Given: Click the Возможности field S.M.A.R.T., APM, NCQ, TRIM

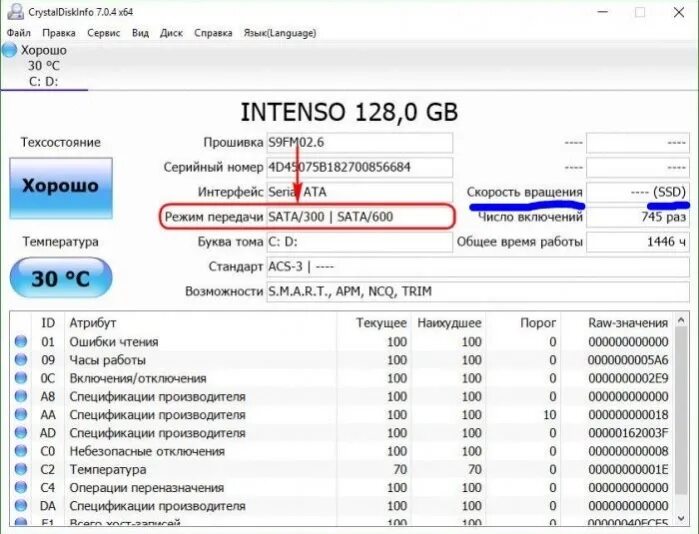Looking at the screenshot, I should (x=478, y=292).
